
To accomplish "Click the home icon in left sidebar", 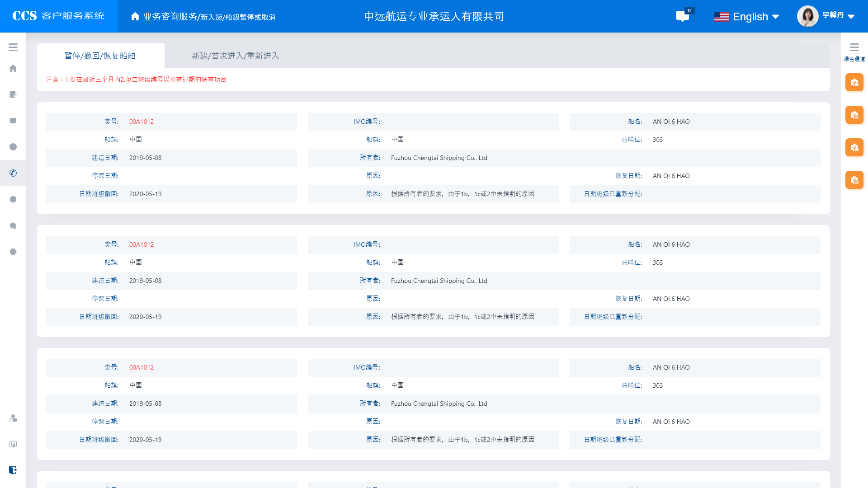I will pyautogui.click(x=13, y=69).
